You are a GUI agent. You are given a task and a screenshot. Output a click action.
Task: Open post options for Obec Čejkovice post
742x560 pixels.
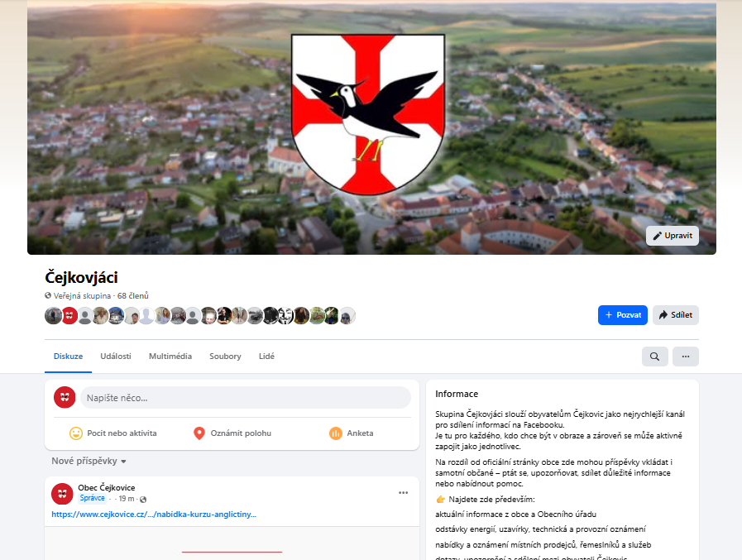coord(403,493)
